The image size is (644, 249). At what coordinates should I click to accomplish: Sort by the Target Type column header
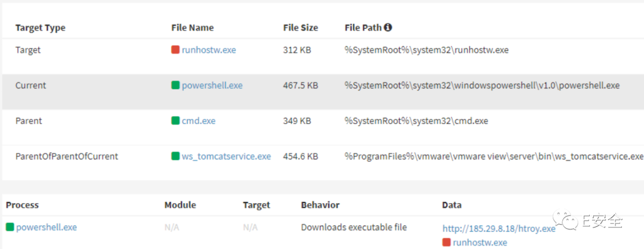[41, 28]
